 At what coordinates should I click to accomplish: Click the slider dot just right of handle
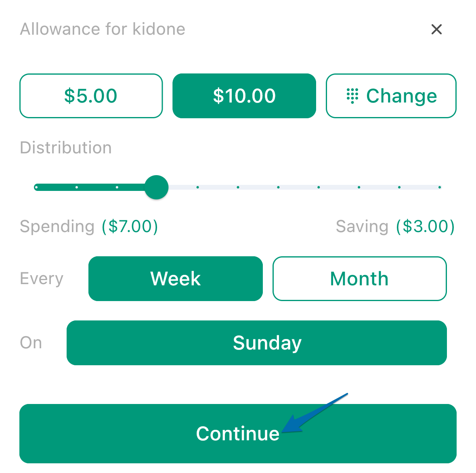(197, 187)
